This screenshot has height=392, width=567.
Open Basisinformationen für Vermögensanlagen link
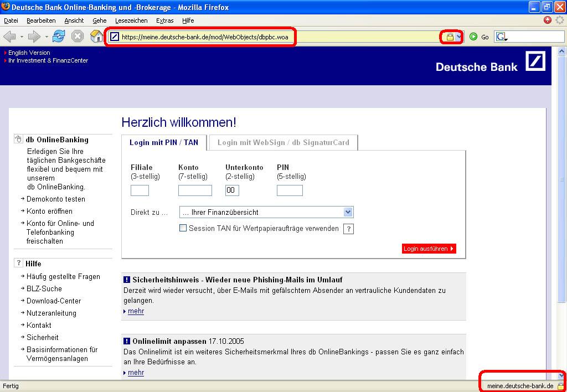coord(62,354)
